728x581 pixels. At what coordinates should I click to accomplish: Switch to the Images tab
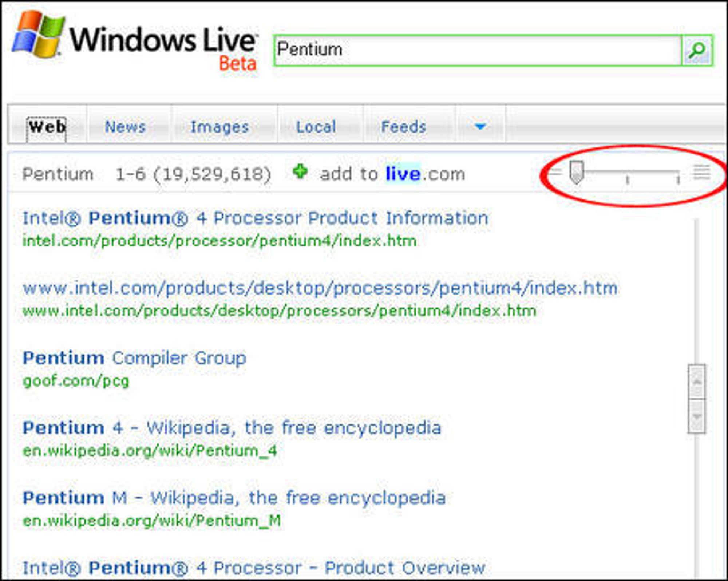(x=220, y=127)
